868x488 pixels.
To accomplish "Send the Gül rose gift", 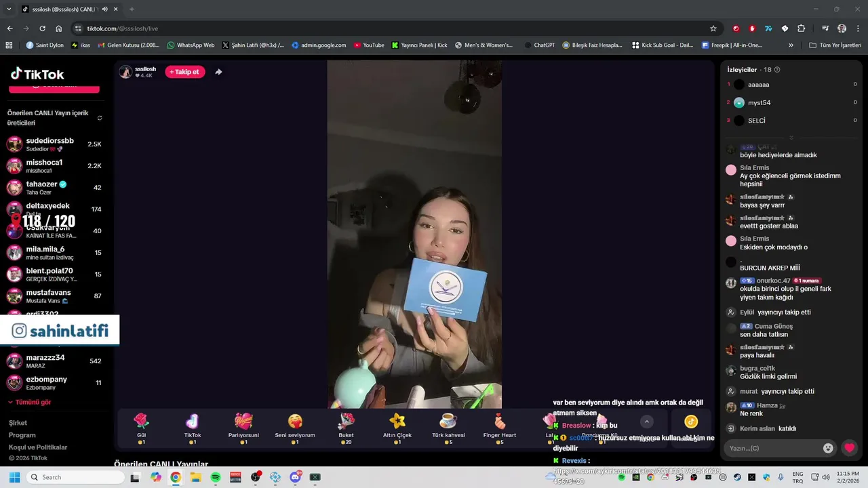I will (x=141, y=428).
